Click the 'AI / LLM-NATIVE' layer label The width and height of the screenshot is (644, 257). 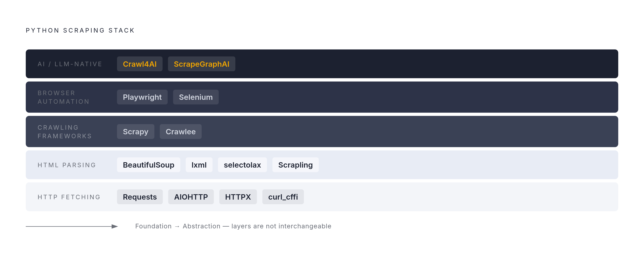(70, 64)
